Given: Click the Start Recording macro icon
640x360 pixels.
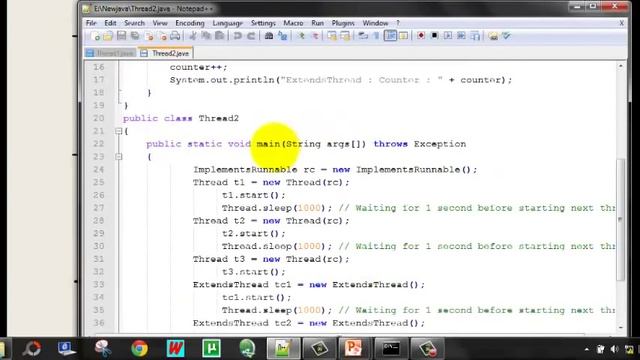Looking at the screenshot, I should point(421,36).
